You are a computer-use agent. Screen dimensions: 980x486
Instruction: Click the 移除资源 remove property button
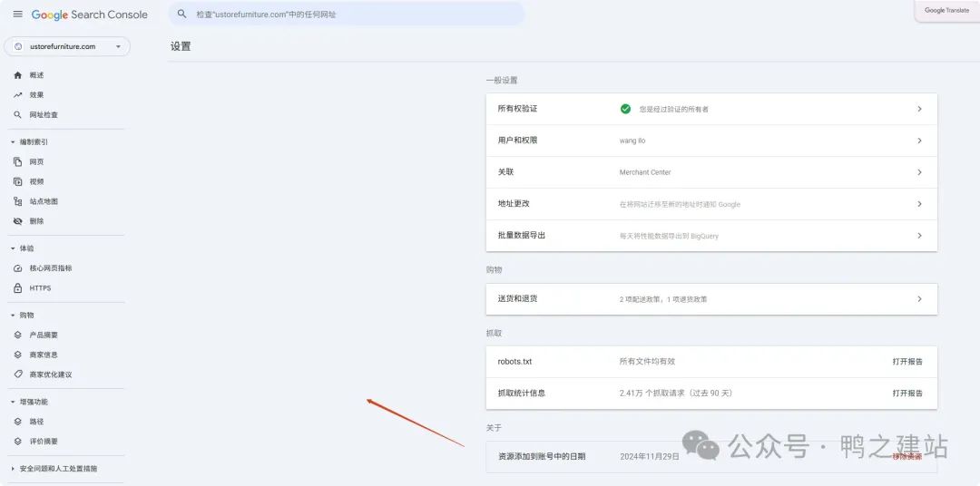tap(906, 457)
